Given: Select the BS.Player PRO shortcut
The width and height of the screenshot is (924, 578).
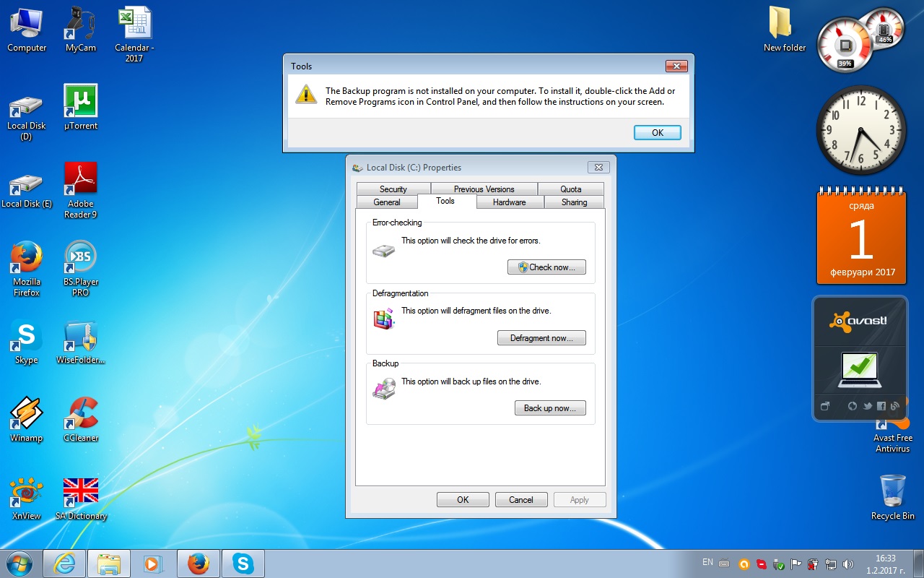Looking at the screenshot, I should click(81, 268).
